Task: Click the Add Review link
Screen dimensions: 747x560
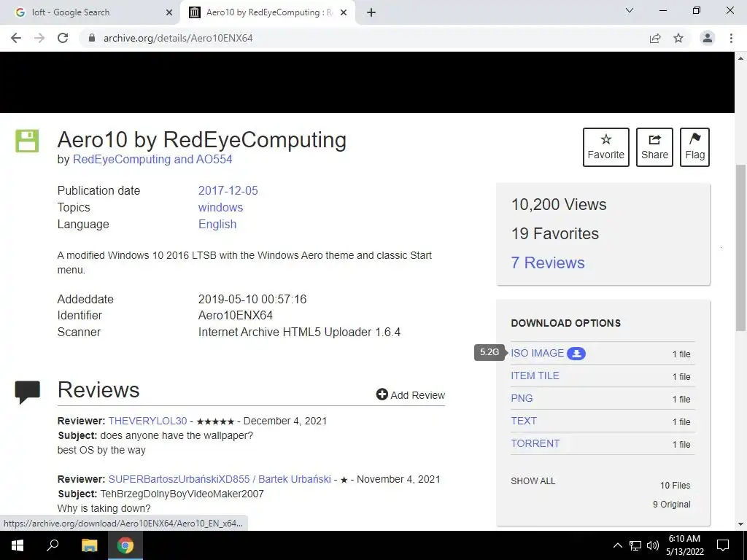Action: (x=411, y=394)
